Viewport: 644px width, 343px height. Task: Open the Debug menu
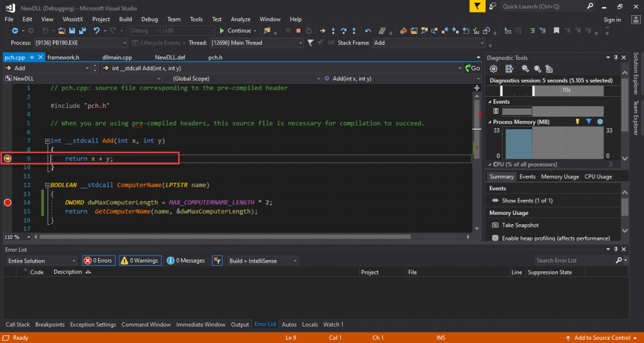coord(149,19)
